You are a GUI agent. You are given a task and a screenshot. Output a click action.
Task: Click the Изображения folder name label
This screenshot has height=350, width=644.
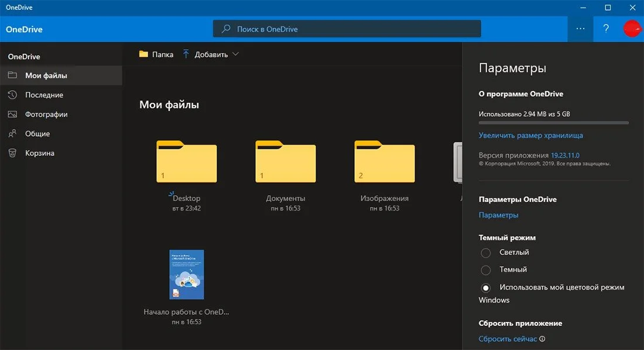click(x=385, y=198)
